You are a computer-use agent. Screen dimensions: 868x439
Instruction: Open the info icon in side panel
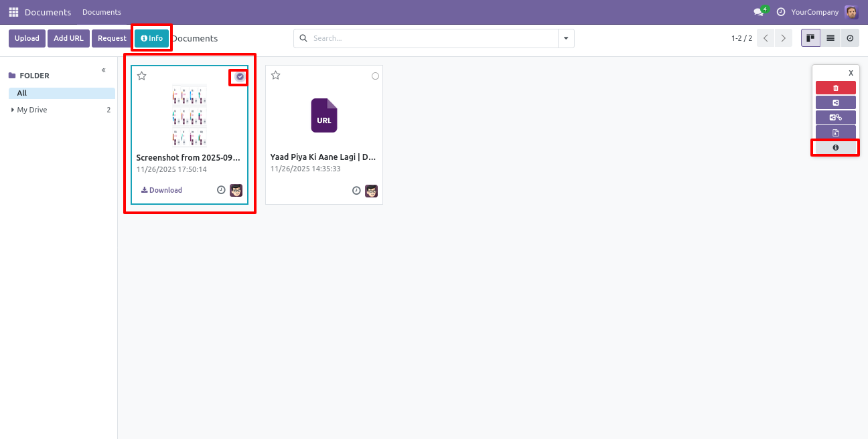[835, 147]
